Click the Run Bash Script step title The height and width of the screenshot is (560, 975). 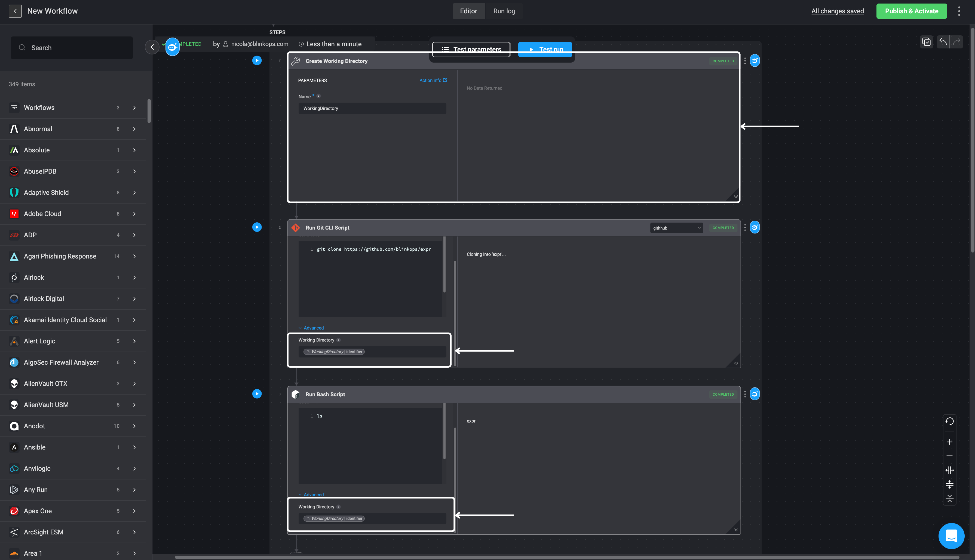tap(325, 394)
